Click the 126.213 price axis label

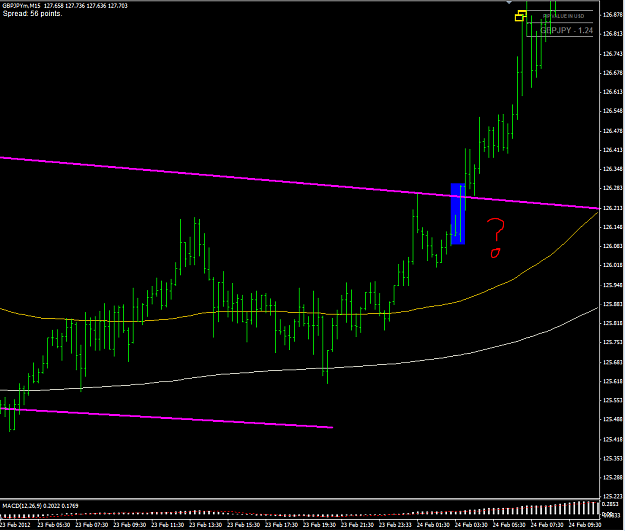coord(612,208)
